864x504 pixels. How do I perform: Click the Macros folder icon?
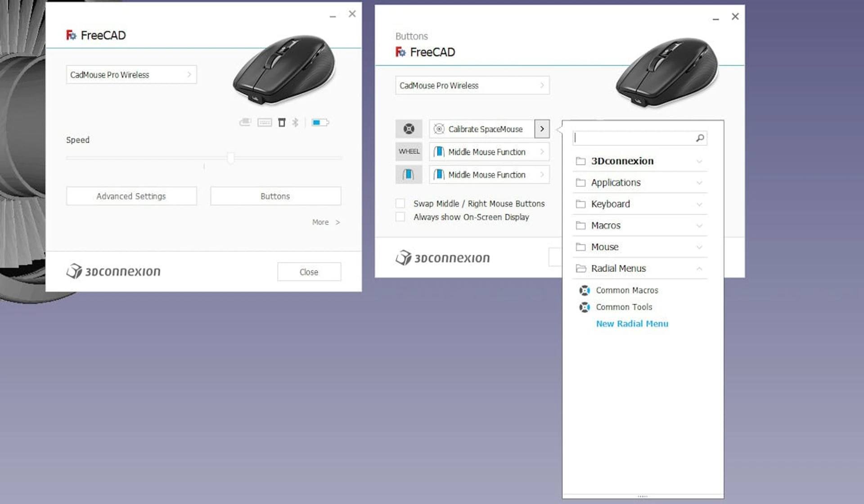[x=580, y=225]
